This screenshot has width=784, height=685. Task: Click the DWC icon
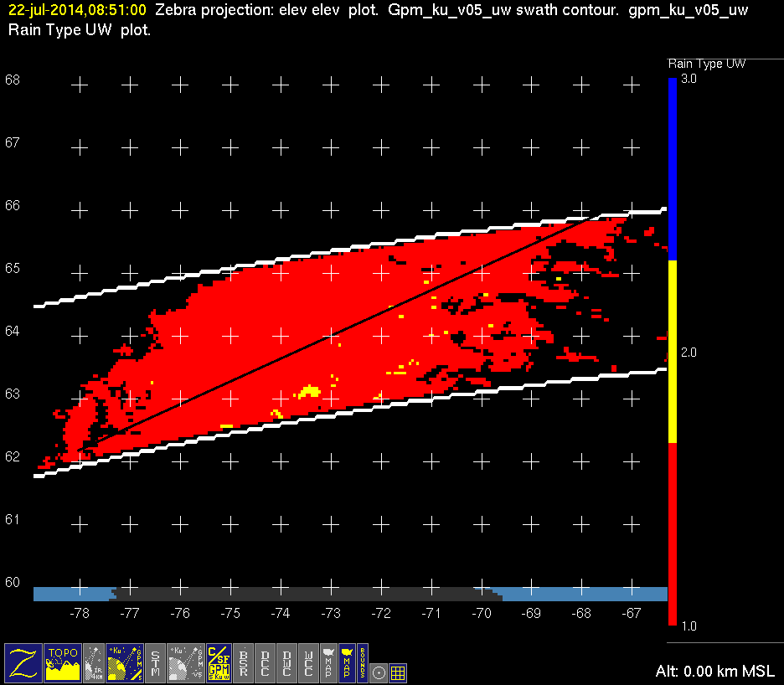click(x=286, y=662)
